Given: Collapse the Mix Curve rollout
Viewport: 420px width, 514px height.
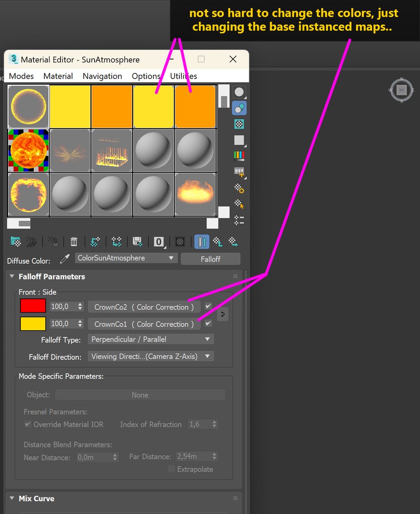Looking at the screenshot, I should [12, 498].
